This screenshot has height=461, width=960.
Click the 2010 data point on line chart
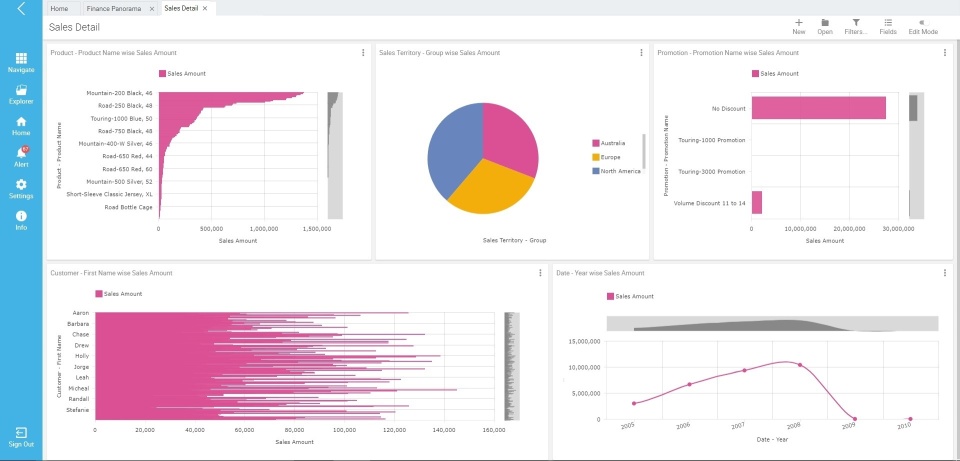point(910,419)
